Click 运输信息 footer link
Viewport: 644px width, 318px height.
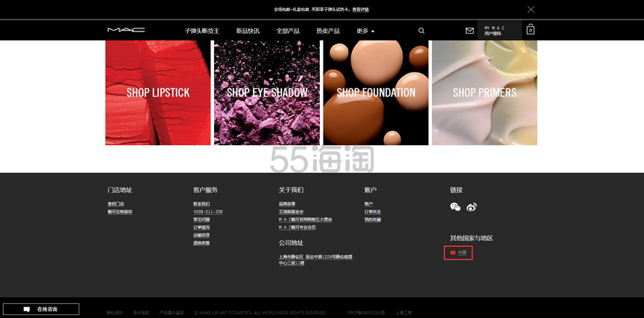pos(201,235)
